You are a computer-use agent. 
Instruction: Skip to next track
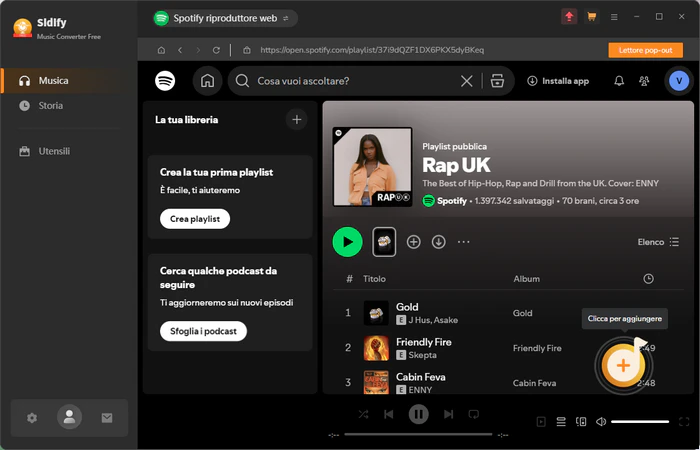(448, 414)
